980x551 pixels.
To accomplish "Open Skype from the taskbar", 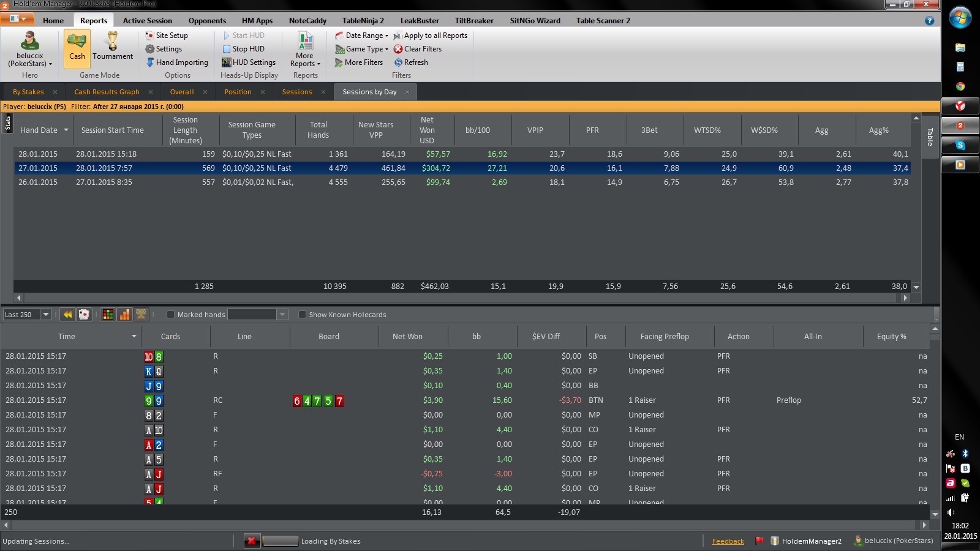I will 960,145.
